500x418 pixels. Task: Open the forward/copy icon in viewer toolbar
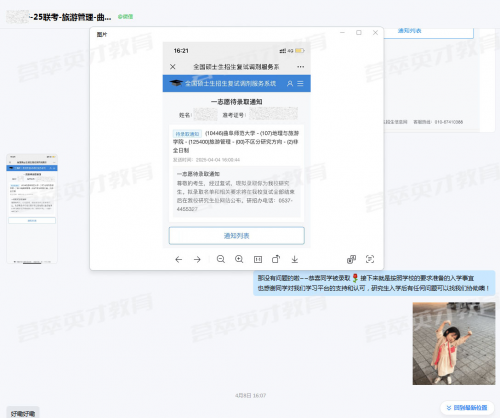click(351, 259)
